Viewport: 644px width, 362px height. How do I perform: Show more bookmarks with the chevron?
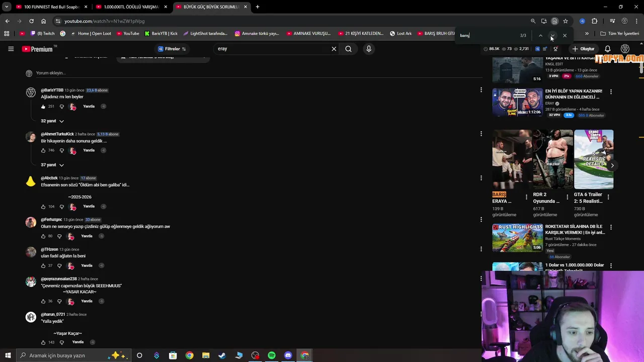point(587,34)
